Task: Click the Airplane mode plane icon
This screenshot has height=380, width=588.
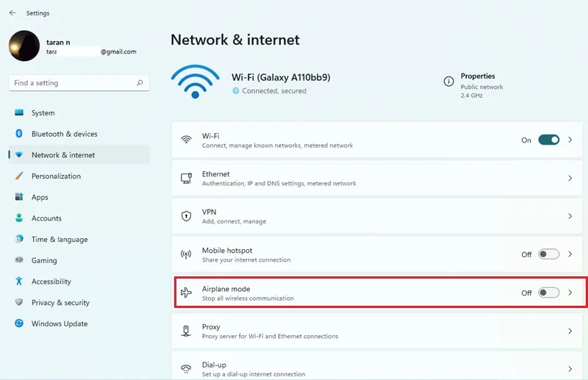Action: click(187, 293)
